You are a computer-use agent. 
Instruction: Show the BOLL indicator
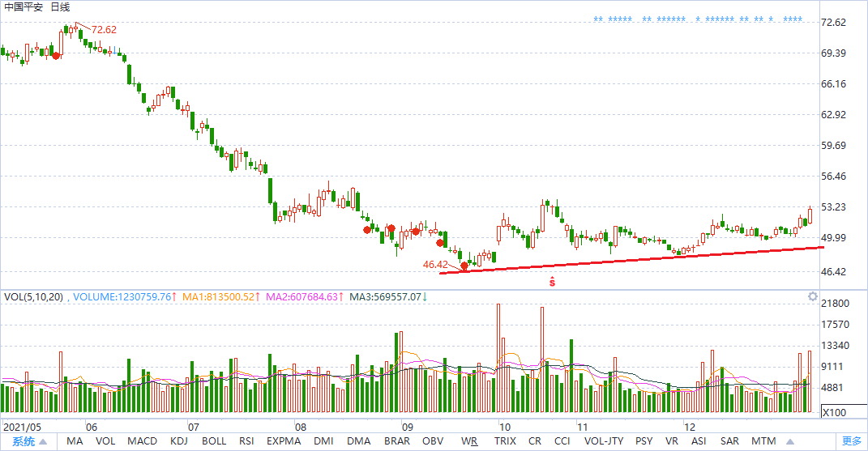click(x=214, y=441)
